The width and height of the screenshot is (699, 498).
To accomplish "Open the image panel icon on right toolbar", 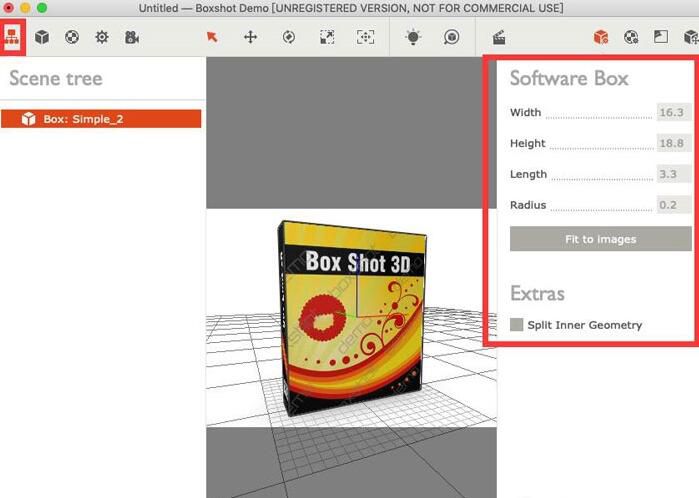I will 661,37.
